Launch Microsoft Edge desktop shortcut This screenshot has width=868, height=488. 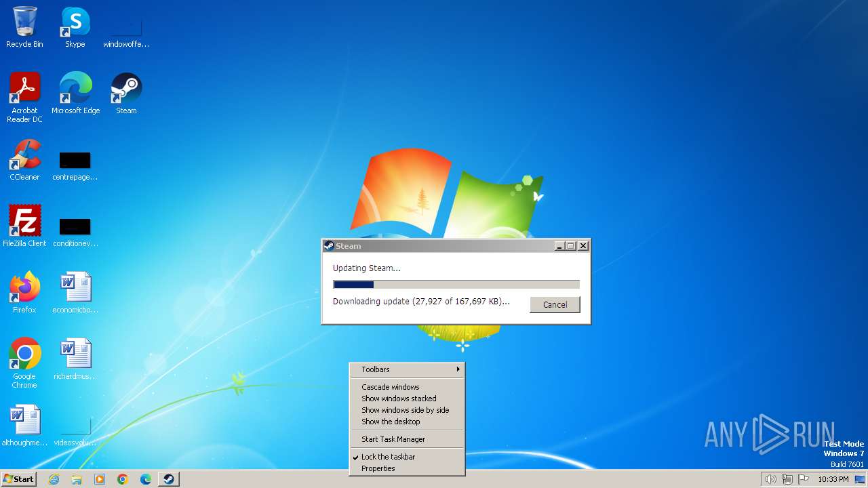click(75, 94)
